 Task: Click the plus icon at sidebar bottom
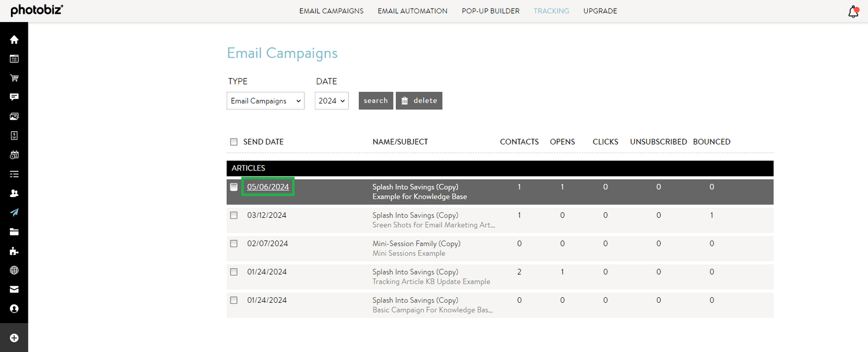(x=14, y=338)
